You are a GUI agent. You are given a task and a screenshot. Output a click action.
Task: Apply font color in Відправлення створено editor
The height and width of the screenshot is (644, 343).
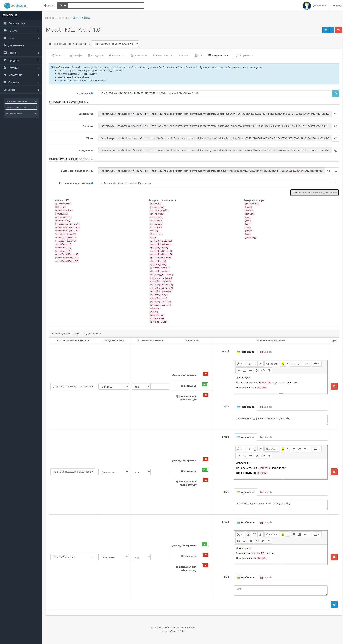click(x=283, y=364)
